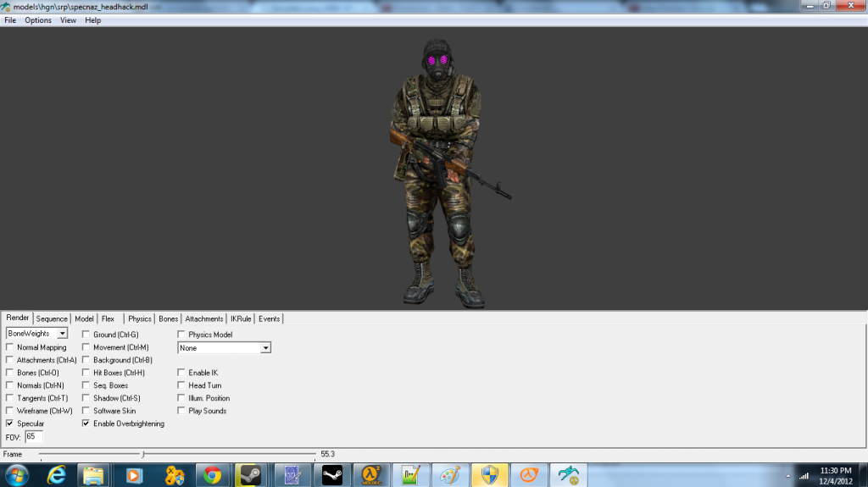The height and width of the screenshot is (487, 868).
Task: Toggle Attachments (Ctrl-A) checkbox
Action: pyautogui.click(x=10, y=360)
